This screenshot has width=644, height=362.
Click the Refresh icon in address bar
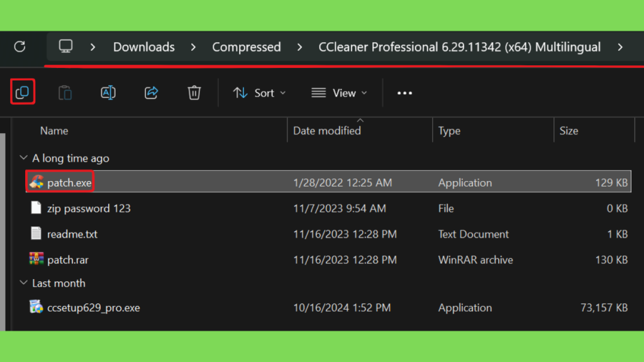coord(19,47)
